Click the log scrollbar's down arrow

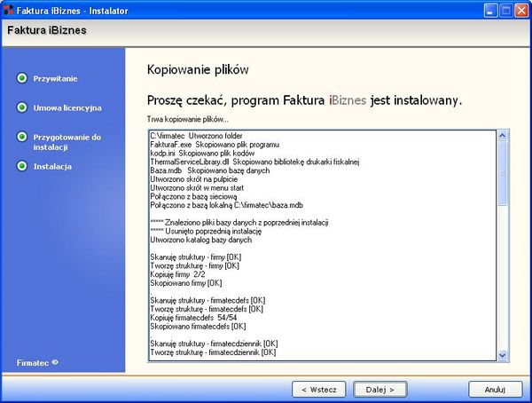503,355
